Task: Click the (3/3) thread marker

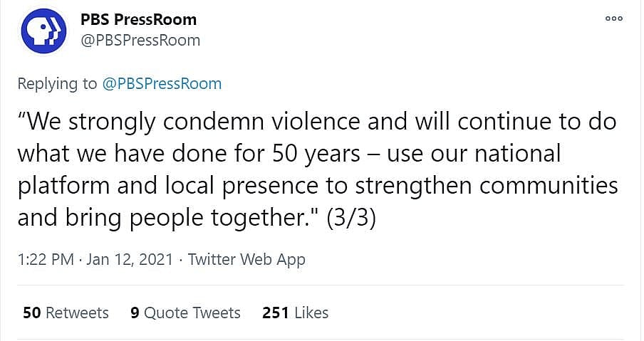Action: (x=350, y=217)
